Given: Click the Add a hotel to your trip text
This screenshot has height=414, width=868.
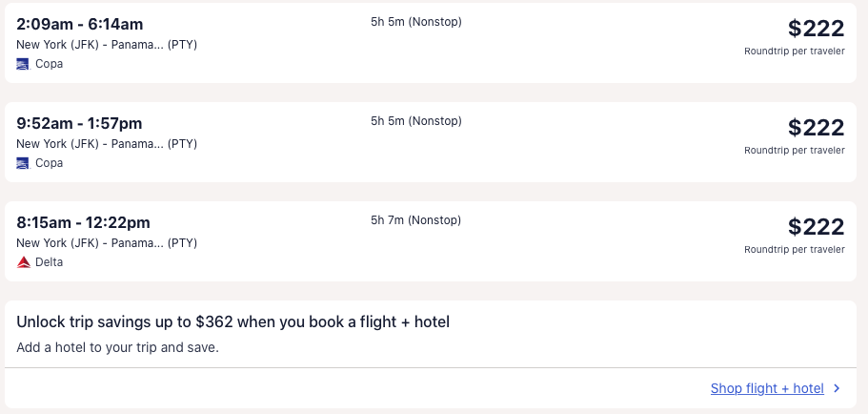Looking at the screenshot, I should (118, 347).
